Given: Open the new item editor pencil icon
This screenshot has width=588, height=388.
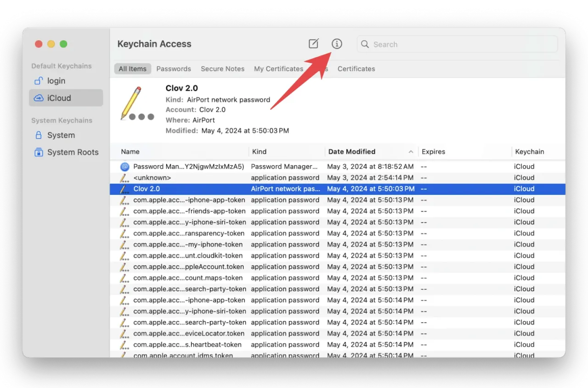Looking at the screenshot, I should 313,44.
